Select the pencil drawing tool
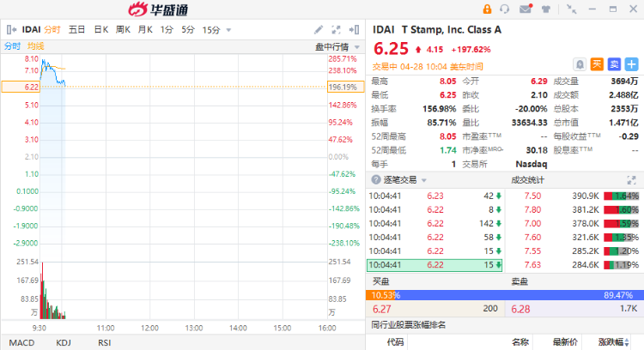Viewport: 644px width, 350px height. point(319,30)
